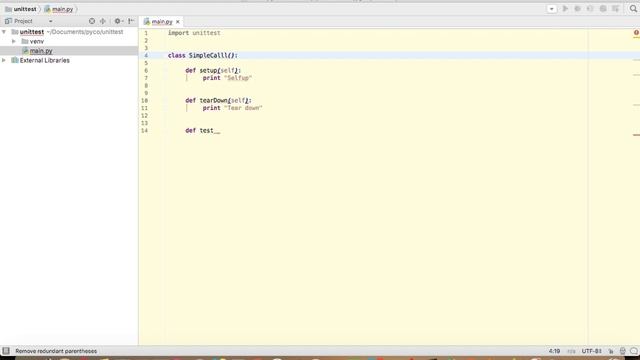Click the 4:19 cursor position indicator
This screenshot has height=360, width=640.
pos(554,351)
